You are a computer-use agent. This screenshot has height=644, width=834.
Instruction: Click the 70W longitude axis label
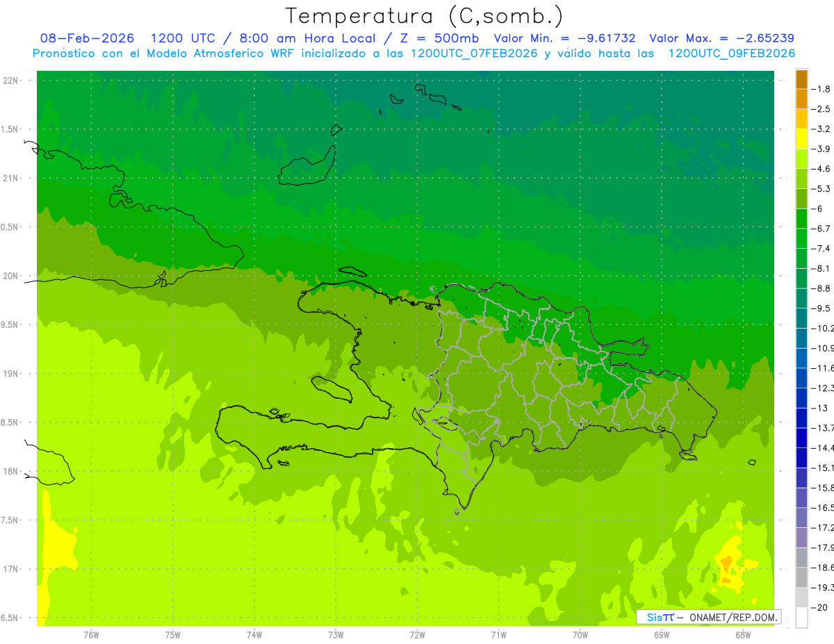[580, 634]
